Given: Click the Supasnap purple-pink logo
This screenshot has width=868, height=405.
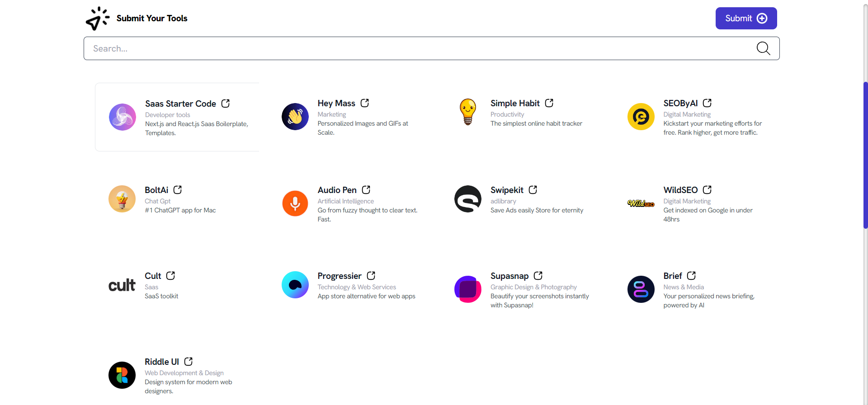Looking at the screenshot, I should pyautogui.click(x=468, y=289).
